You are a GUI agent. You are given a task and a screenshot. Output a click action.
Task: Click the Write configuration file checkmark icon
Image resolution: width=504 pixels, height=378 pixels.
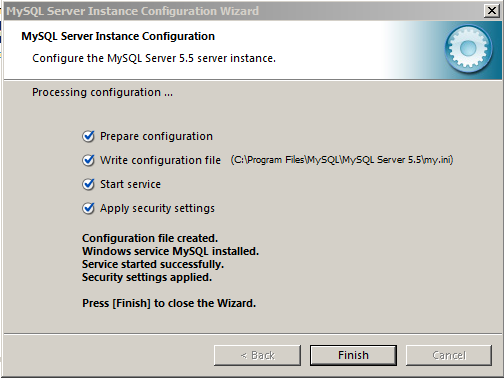pyautogui.click(x=88, y=160)
